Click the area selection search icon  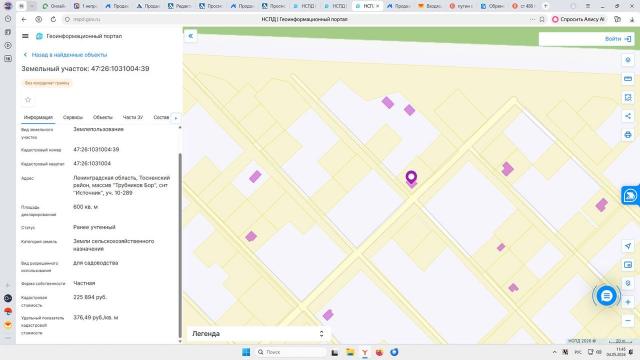tap(628, 97)
